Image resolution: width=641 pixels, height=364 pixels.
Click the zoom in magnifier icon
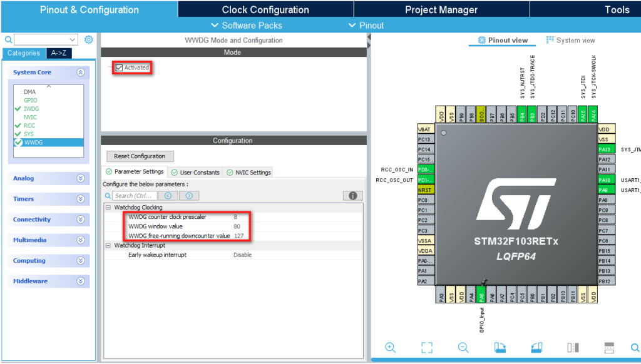click(391, 348)
